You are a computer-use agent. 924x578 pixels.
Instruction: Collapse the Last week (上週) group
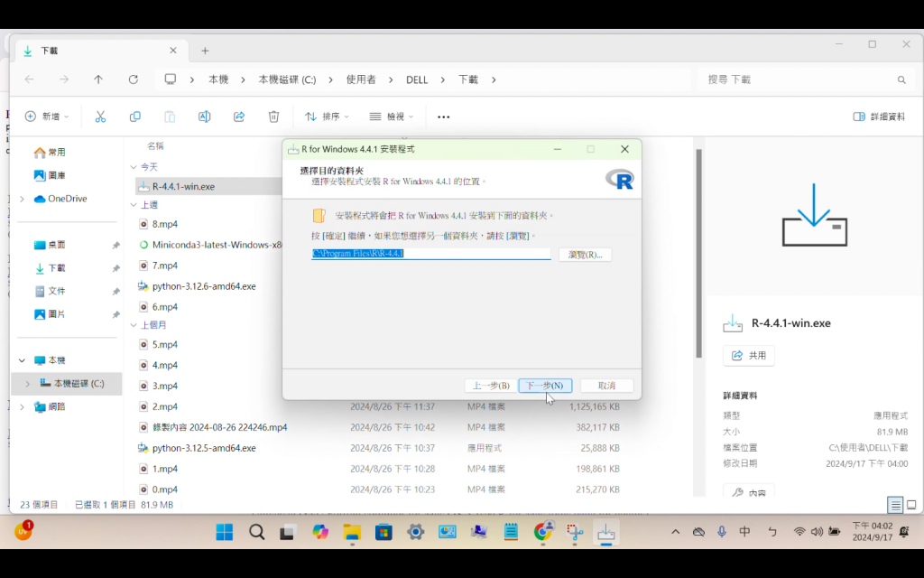[134, 205]
